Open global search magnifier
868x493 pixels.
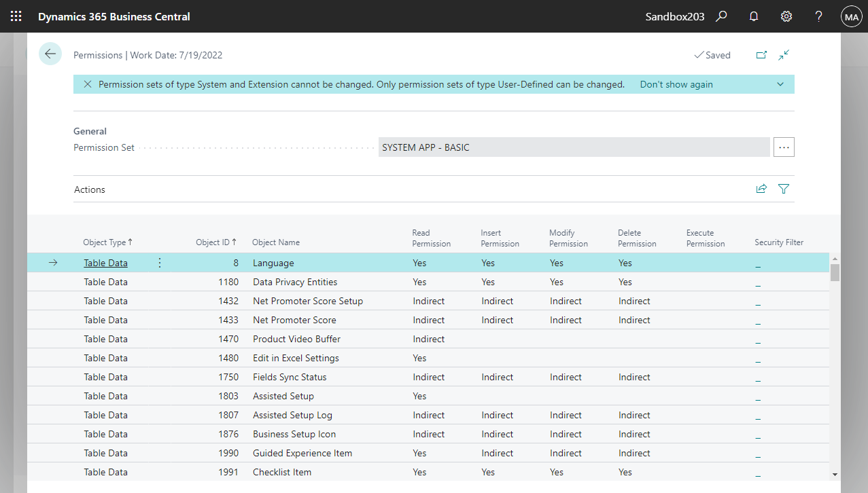coord(721,16)
